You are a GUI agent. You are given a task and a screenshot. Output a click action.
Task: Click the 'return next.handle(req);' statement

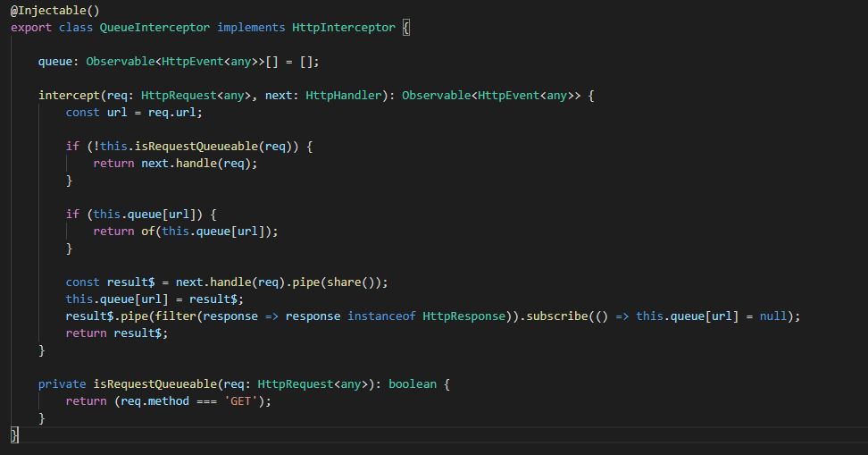175,164
